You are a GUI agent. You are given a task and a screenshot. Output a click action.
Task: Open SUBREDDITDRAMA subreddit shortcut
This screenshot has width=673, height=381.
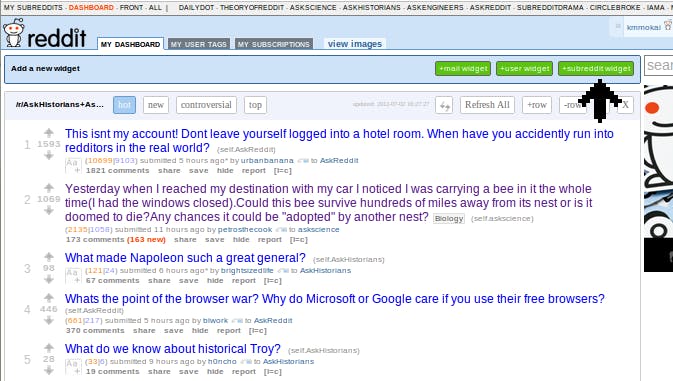[550, 8]
